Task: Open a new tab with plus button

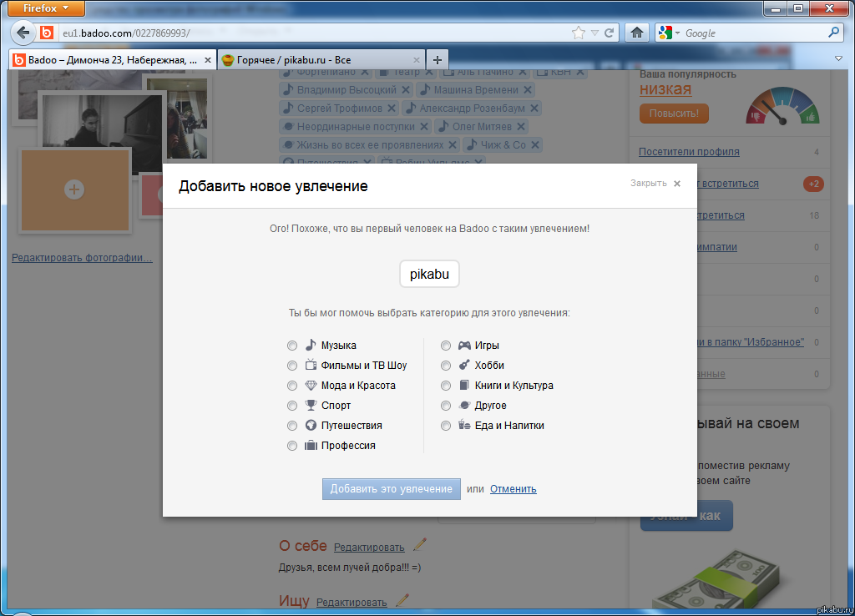Action: pos(438,60)
